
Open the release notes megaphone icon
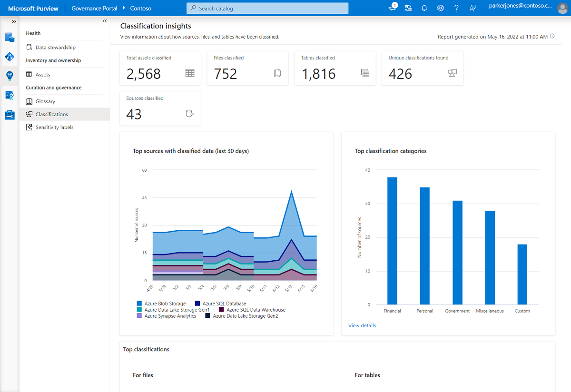coord(393,8)
